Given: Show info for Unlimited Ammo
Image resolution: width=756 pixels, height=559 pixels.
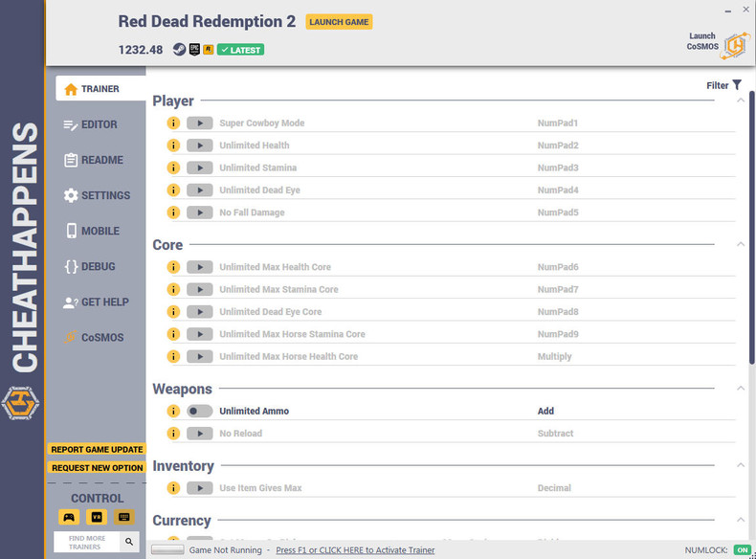Looking at the screenshot, I should click(173, 411).
